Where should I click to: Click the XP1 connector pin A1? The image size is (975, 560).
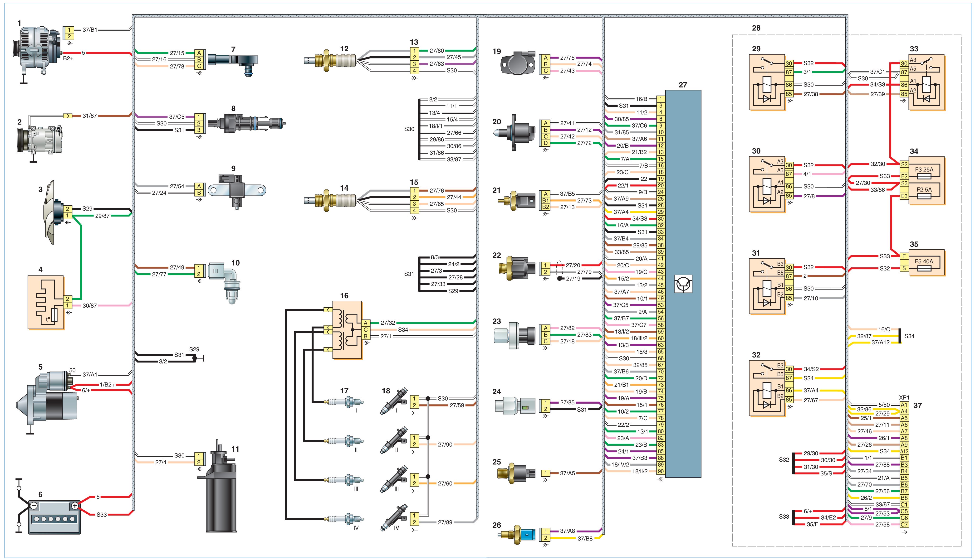click(x=904, y=405)
